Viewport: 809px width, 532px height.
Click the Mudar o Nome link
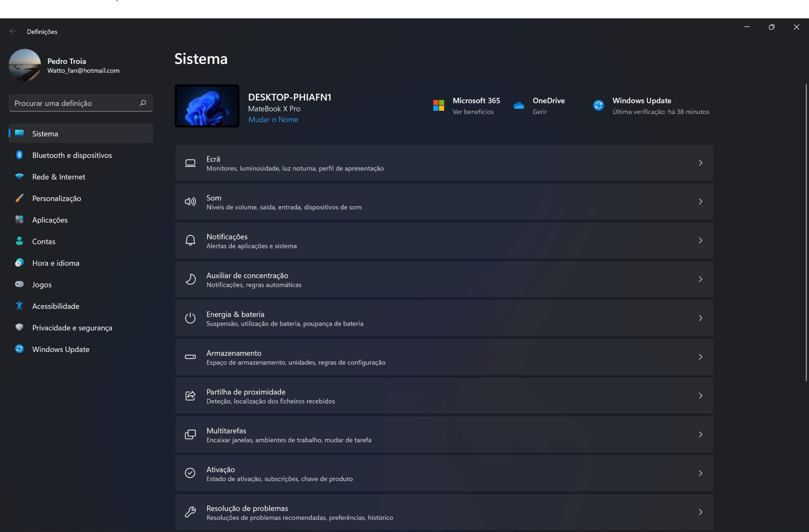tap(273, 119)
